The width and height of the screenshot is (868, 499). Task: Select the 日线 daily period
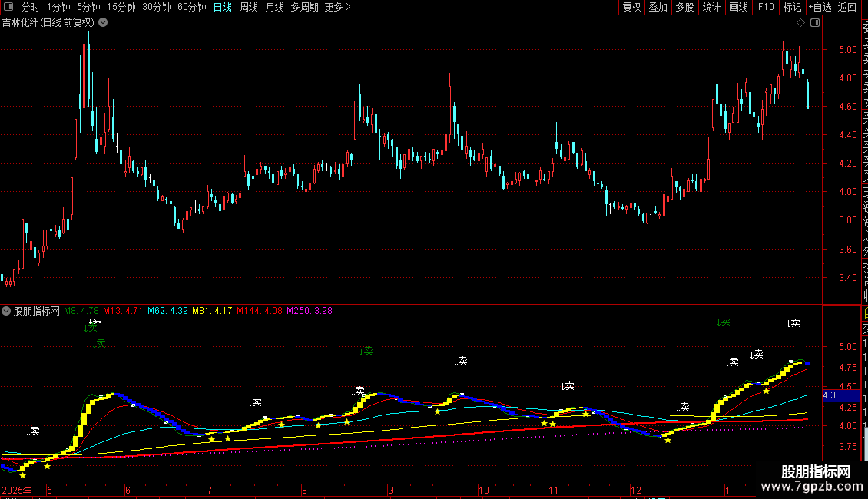click(223, 7)
